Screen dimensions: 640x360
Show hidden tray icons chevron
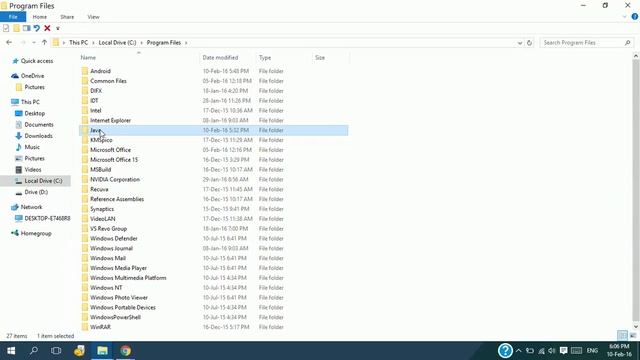(x=518, y=351)
